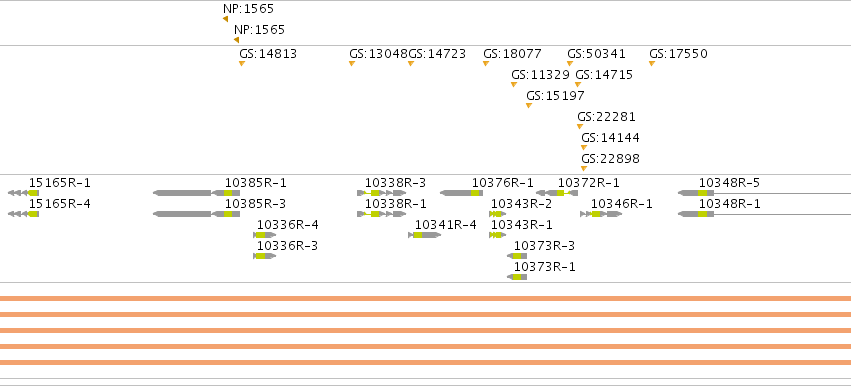
Task: Click the triangle marker under GS:22281
Action: pyautogui.click(x=580, y=126)
